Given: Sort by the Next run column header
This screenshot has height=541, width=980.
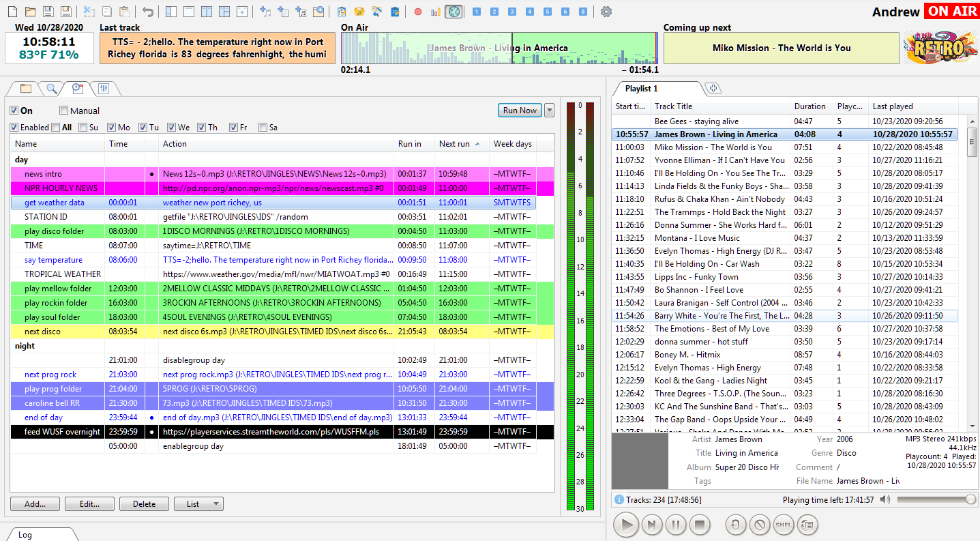Looking at the screenshot, I should pos(454,144).
